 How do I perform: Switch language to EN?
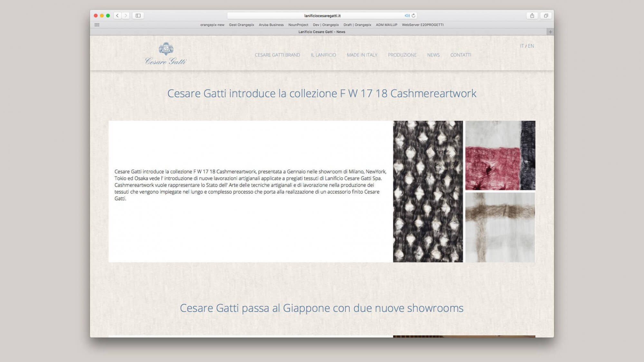531,46
